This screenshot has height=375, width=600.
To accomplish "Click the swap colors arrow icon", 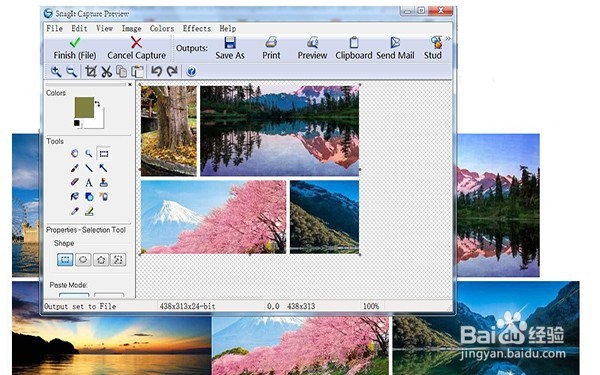I will tap(98, 103).
